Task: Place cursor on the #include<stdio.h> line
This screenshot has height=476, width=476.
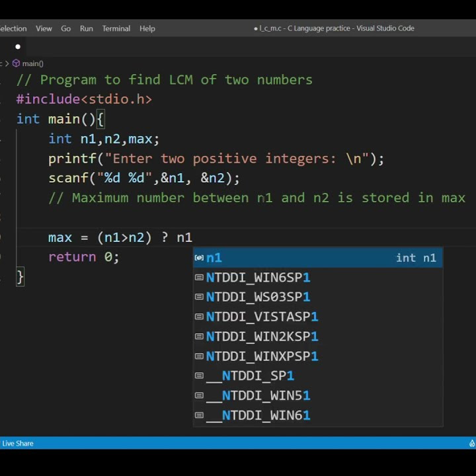Action: coord(84,100)
